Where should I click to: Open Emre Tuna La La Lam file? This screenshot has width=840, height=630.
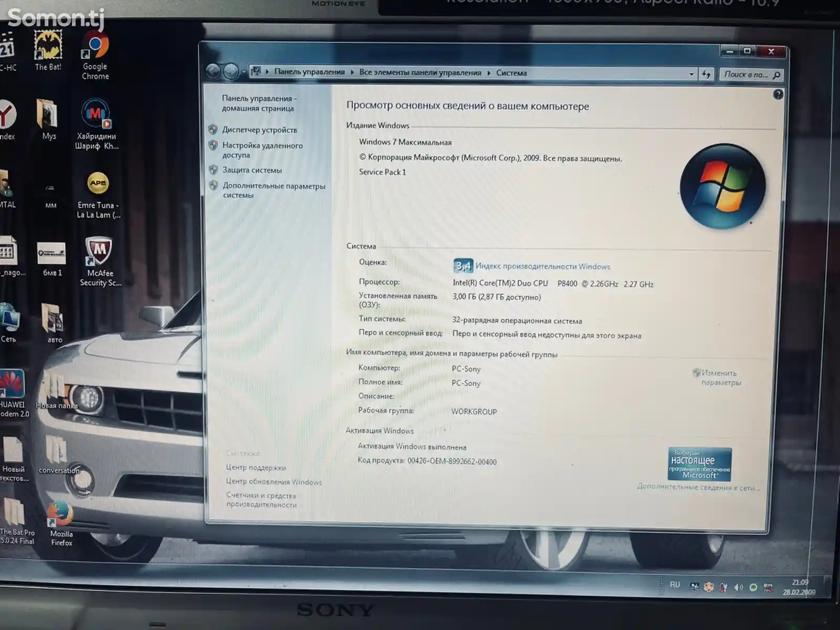(98, 195)
